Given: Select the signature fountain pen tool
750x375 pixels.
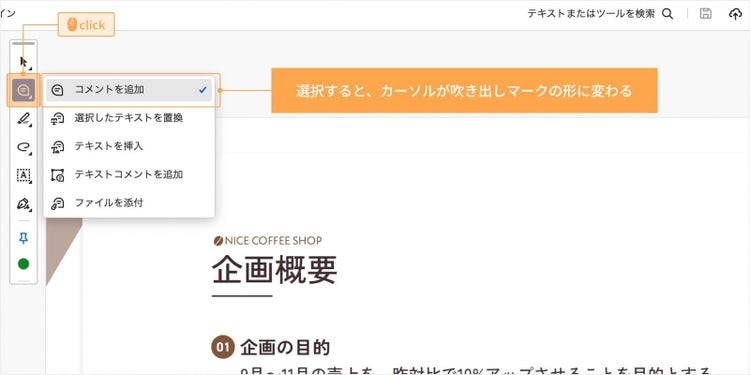Looking at the screenshot, I should coord(23,204).
